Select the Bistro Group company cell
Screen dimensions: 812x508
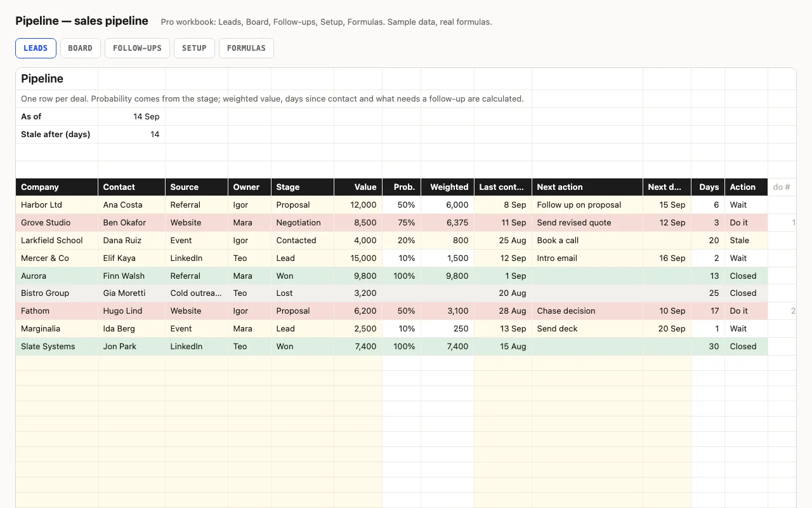(x=57, y=293)
